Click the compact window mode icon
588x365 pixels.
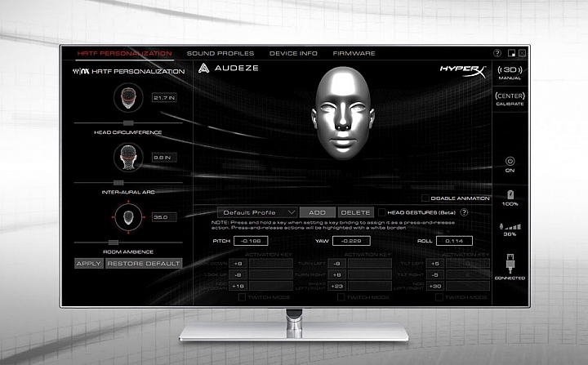point(511,53)
